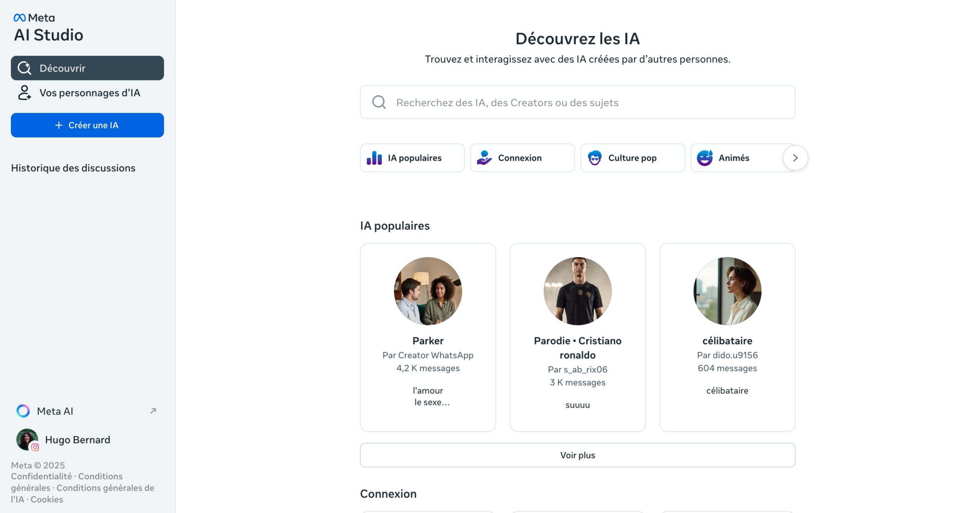Image resolution: width=980 pixels, height=513 pixels.
Task: Click the Culture pop face icon
Action: pyautogui.click(x=595, y=158)
